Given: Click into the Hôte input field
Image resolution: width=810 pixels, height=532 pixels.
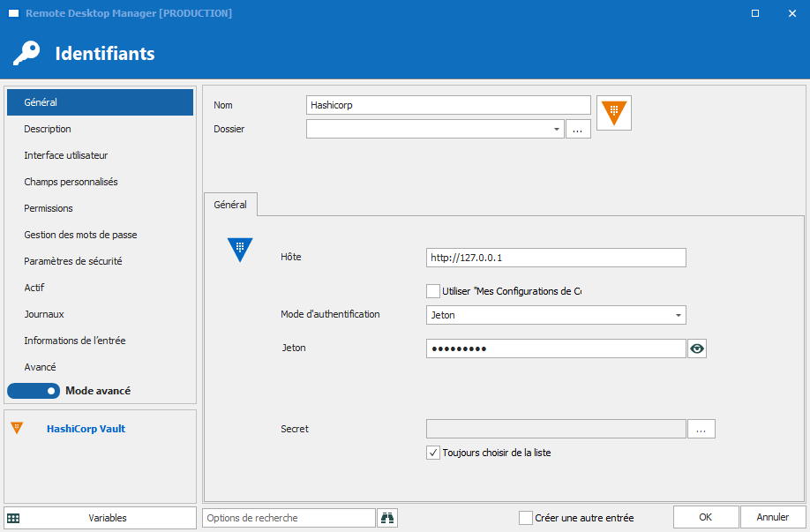Looking at the screenshot, I should click(556, 258).
